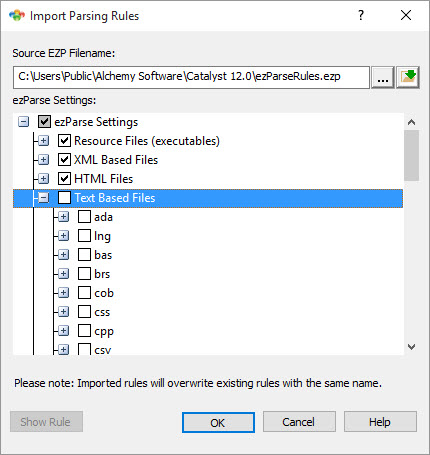Click into the Source EZP Filename field

click(191, 77)
